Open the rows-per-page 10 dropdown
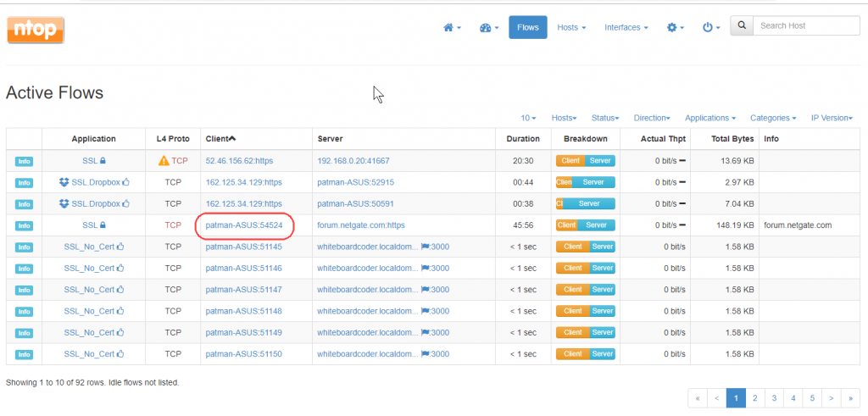This screenshot has width=868, height=416. [x=529, y=118]
